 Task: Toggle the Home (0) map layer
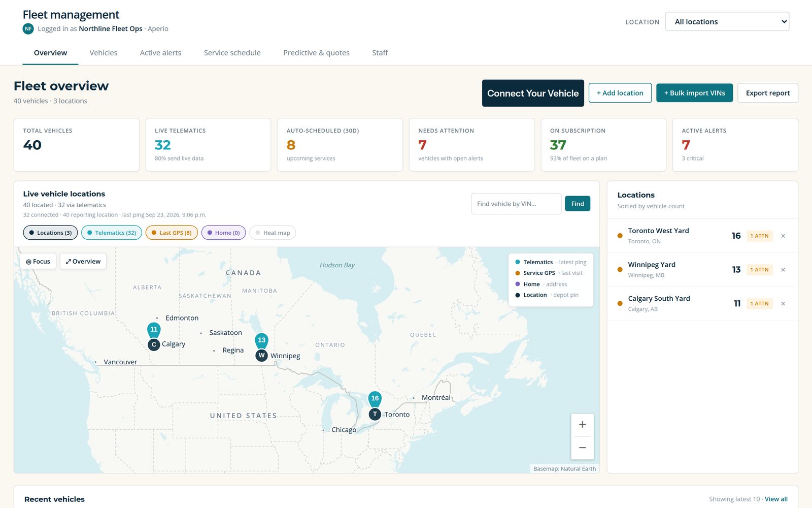click(x=224, y=233)
